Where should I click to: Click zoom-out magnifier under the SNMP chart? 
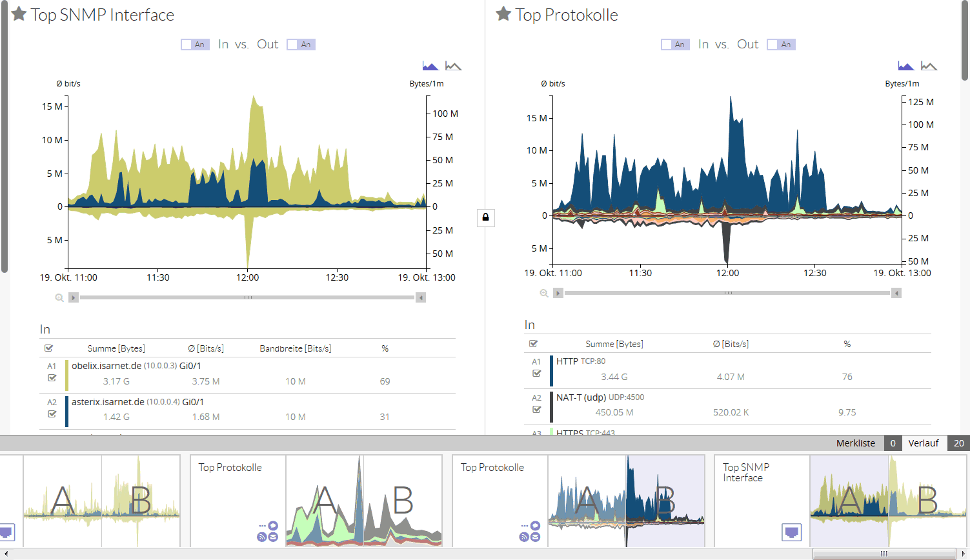(x=59, y=297)
